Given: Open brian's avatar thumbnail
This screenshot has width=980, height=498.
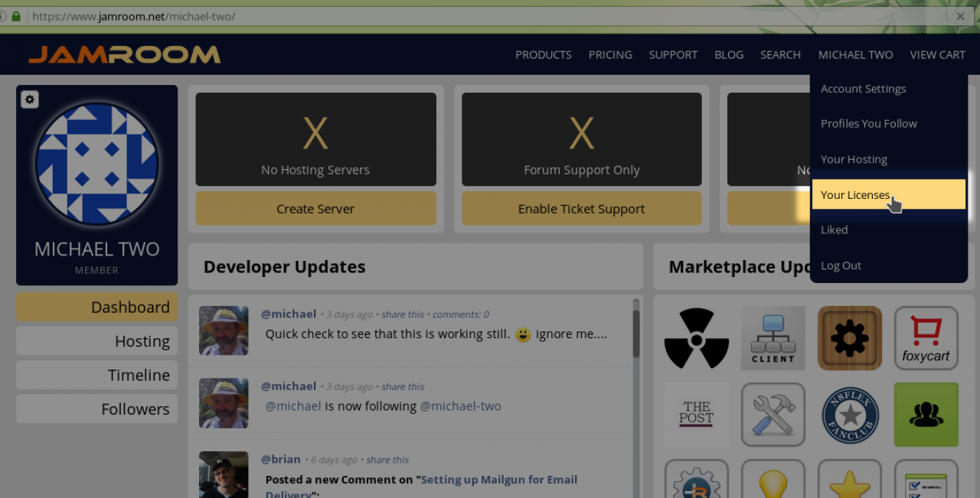Looking at the screenshot, I should [224, 474].
